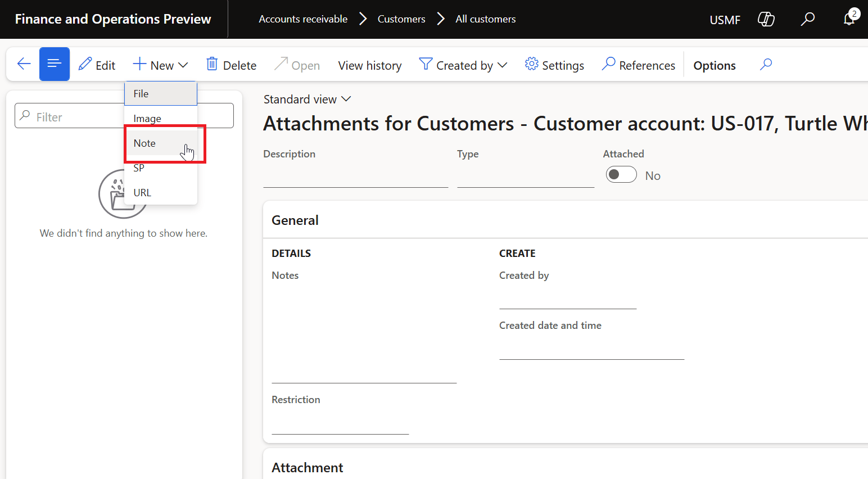The image size is (868, 479).
Task: Select File from the New menu
Action: pos(161,94)
